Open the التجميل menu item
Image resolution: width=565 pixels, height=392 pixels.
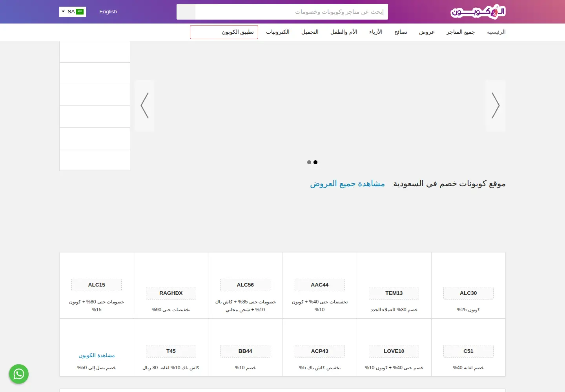click(x=310, y=32)
